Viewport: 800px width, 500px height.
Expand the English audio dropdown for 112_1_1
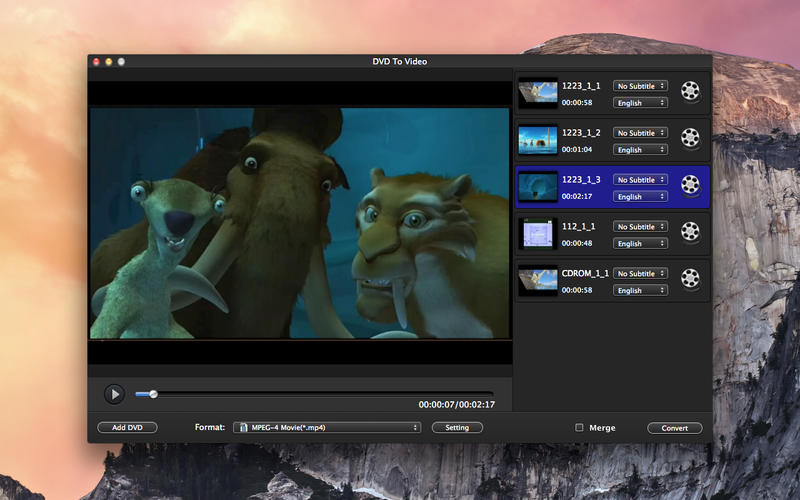point(641,243)
